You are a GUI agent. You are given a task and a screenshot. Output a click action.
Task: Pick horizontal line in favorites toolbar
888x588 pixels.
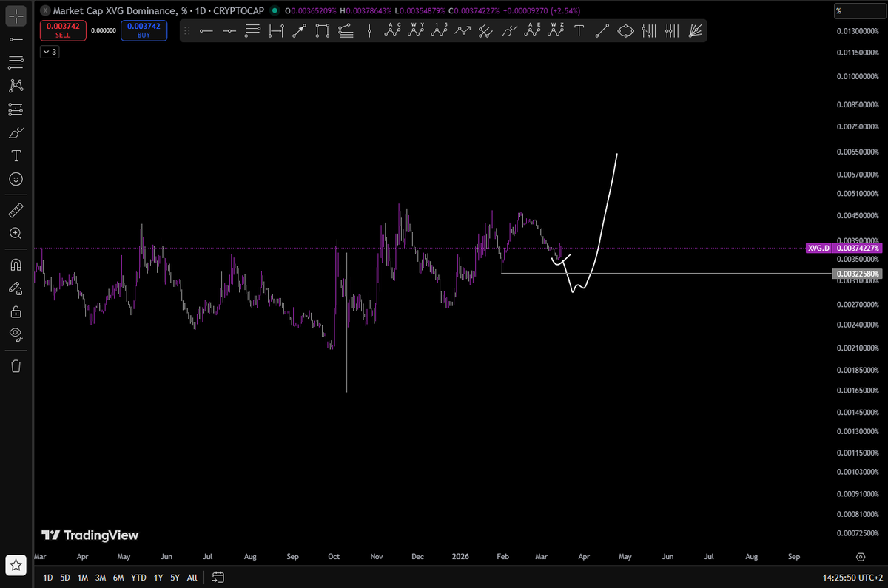tap(206, 31)
